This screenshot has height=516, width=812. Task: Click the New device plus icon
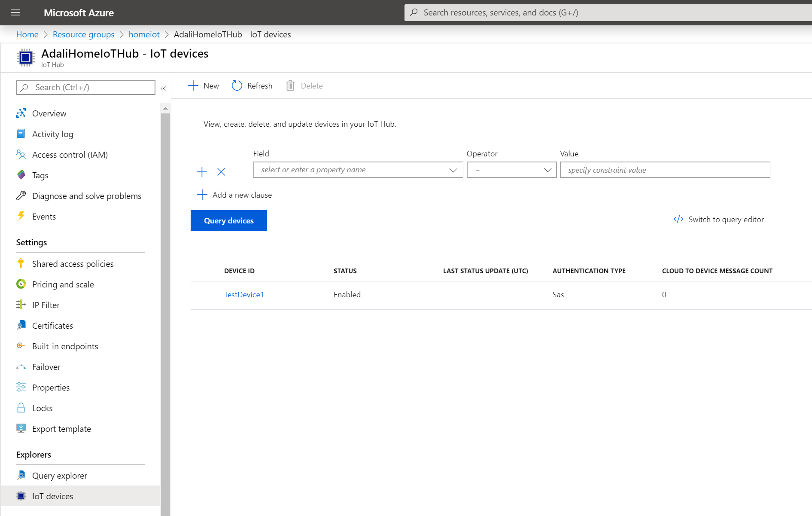pos(193,85)
